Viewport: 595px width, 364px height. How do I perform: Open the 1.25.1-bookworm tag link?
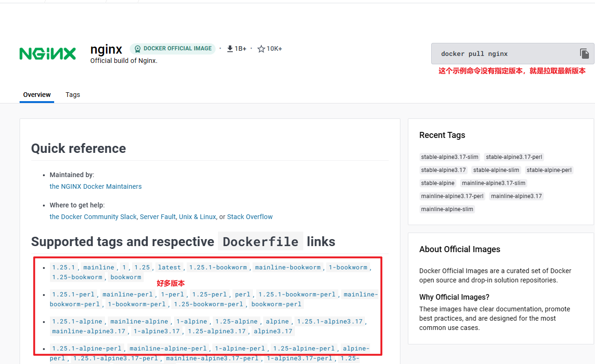218,268
